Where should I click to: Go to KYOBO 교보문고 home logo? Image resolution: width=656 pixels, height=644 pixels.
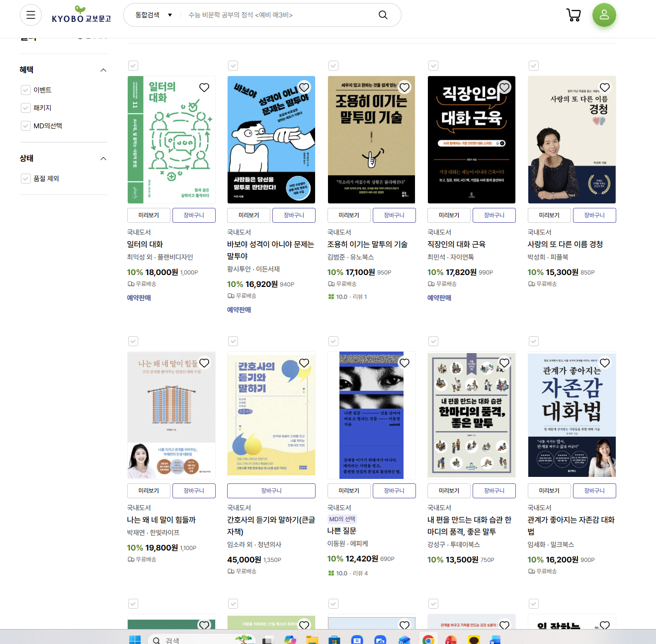click(x=82, y=15)
